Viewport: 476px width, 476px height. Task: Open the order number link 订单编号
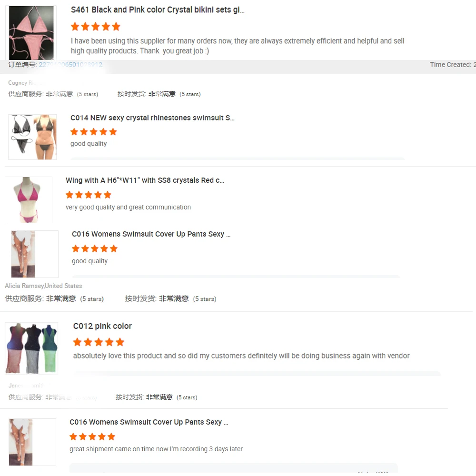click(x=70, y=64)
